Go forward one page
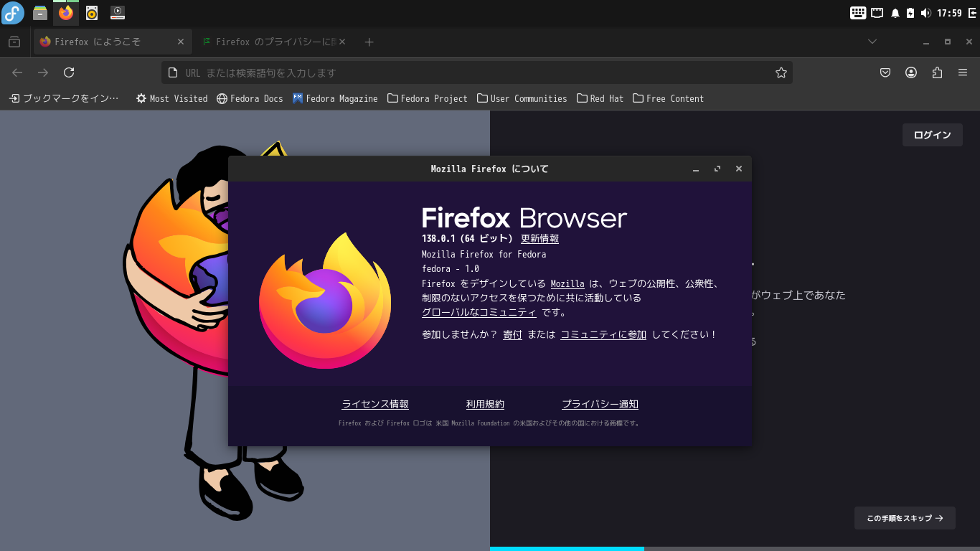The height and width of the screenshot is (551, 980). click(x=43, y=72)
